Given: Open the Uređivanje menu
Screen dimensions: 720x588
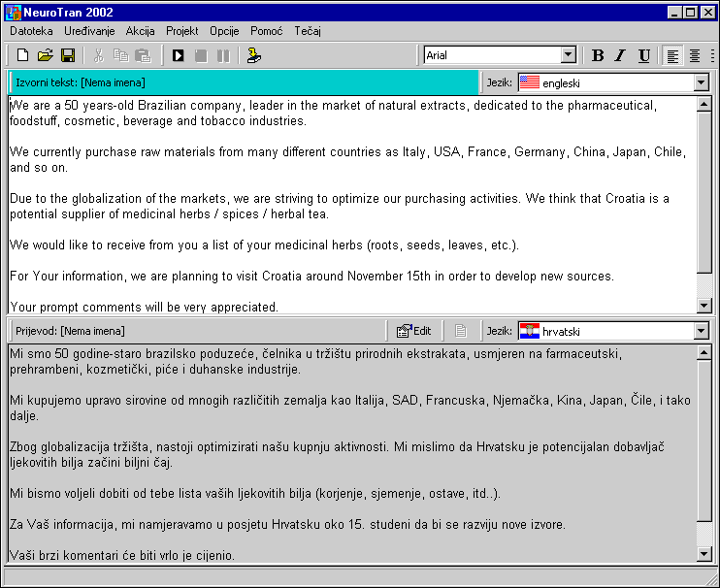Looking at the screenshot, I should tap(89, 31).
